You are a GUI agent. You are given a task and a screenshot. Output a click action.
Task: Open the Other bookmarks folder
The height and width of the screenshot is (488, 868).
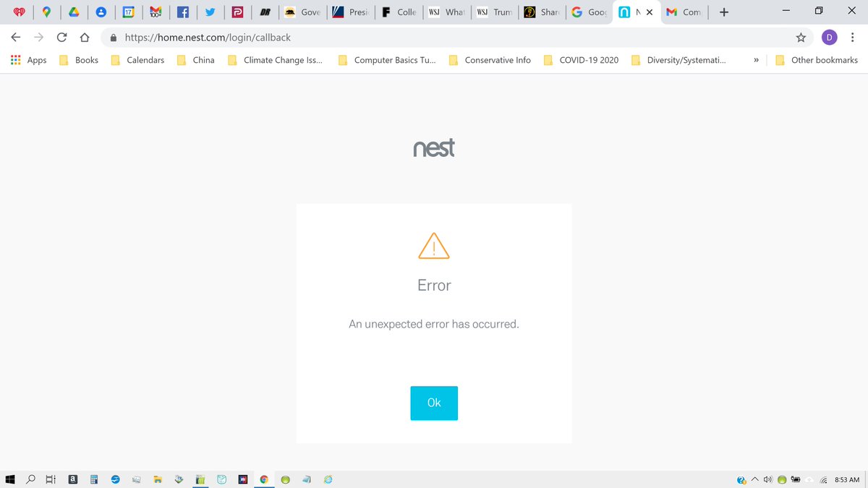point(816,60)
